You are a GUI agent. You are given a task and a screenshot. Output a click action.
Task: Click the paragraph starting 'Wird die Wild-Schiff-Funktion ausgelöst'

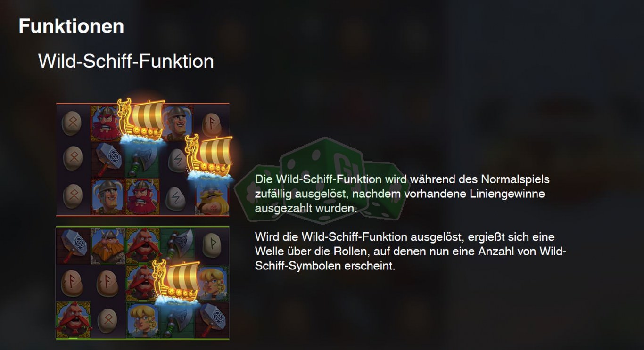click(410, 251)
